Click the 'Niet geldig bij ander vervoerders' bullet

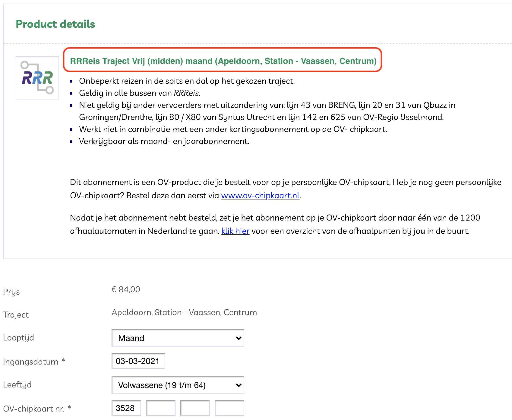click(x=267, y=111)
